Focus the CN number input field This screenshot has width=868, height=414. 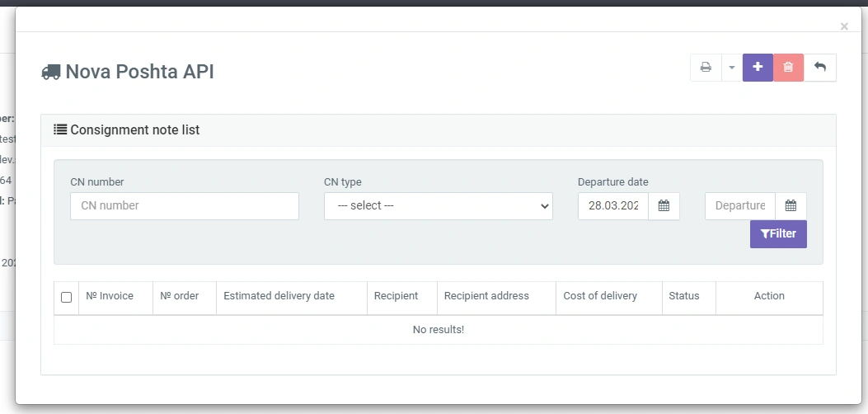pyautogui.click(x=184, y=206)
